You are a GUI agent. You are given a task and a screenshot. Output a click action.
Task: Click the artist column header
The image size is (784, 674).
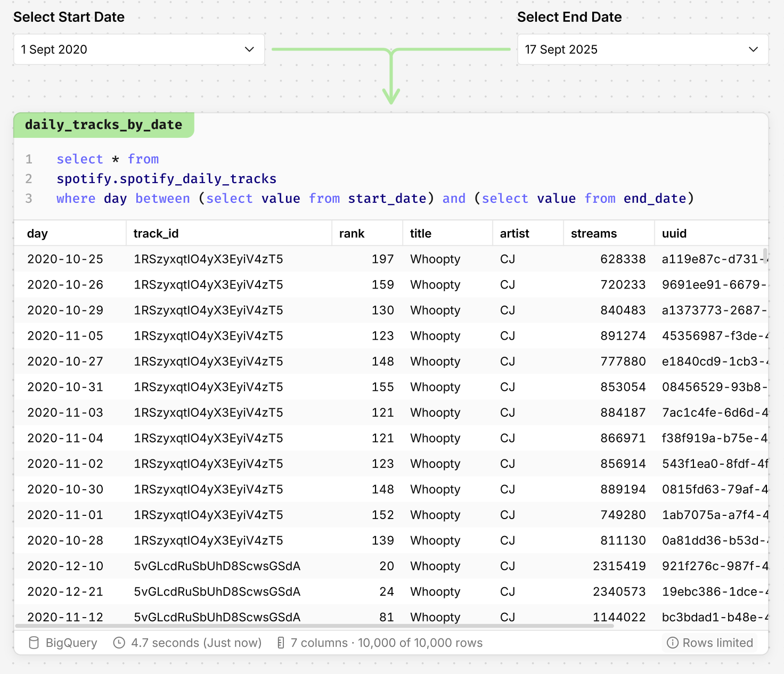(x=514, y=234)
